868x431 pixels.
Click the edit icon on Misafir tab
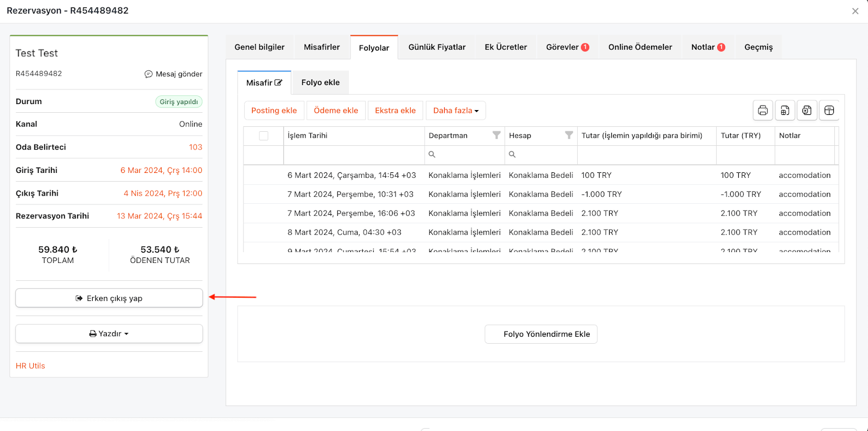[278, 83]
